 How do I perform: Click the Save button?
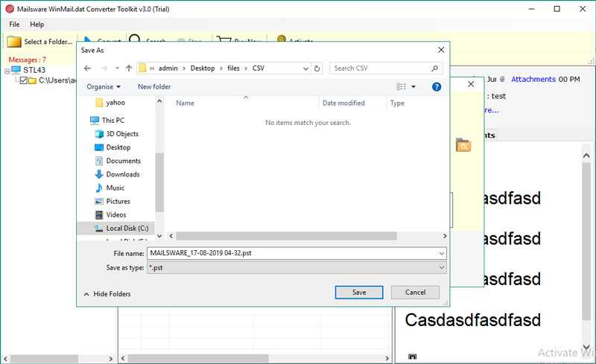(359, 293)
